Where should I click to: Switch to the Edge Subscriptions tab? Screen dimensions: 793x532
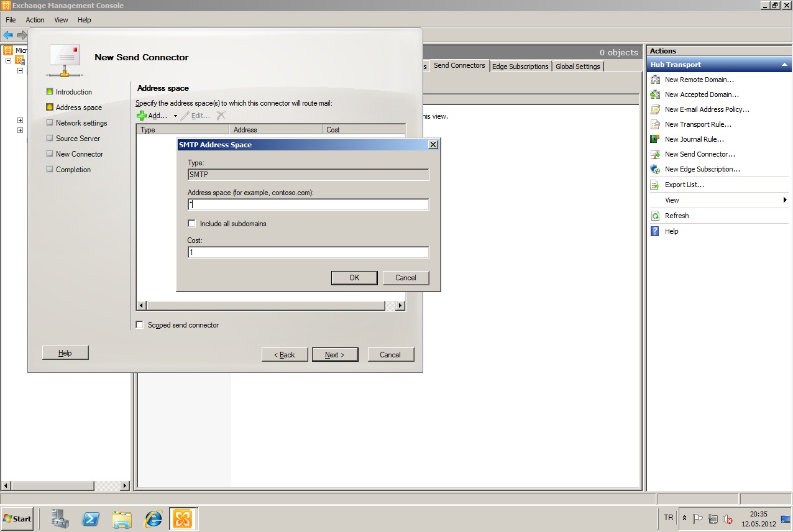pos(520,66)
